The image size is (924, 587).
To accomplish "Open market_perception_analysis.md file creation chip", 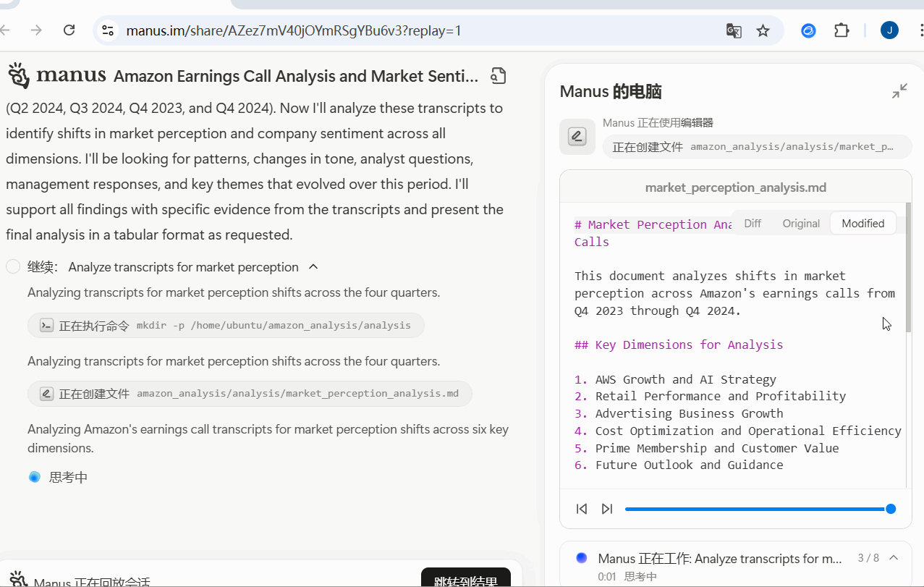I will coord(250,394).
